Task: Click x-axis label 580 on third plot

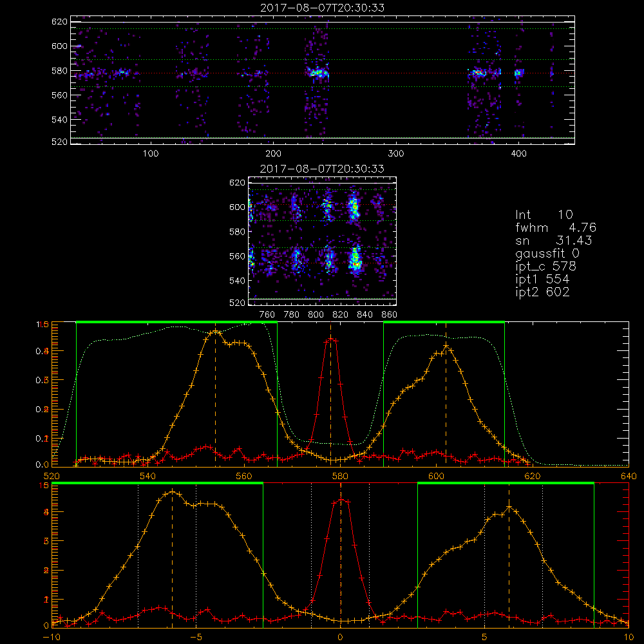Action: tap(341, 477)
